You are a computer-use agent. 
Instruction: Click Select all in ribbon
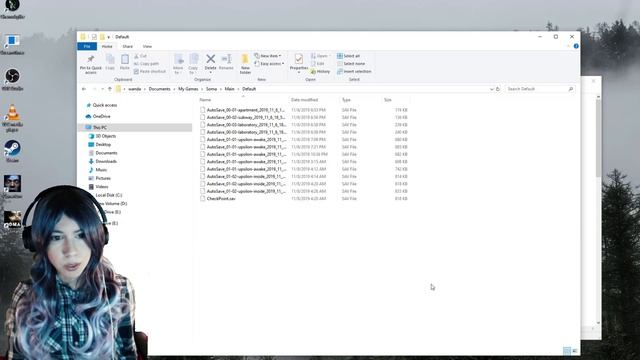click(348, 56)
